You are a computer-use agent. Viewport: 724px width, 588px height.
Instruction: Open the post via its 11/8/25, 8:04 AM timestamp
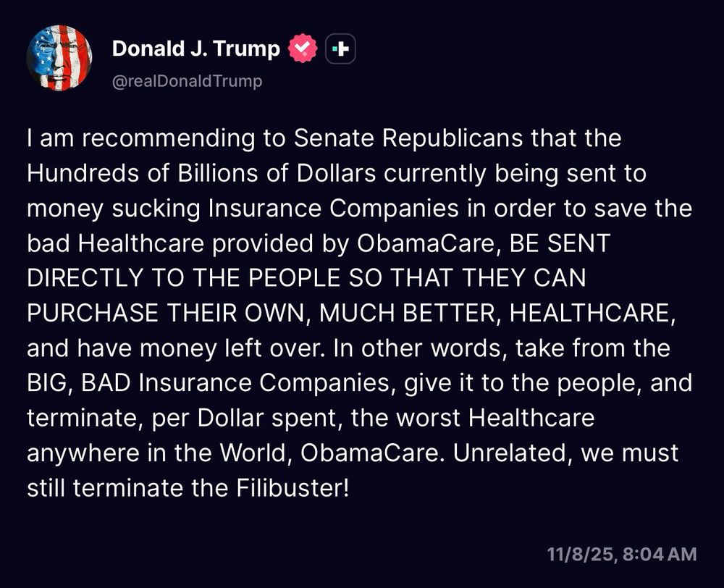(x=621, y=554)
